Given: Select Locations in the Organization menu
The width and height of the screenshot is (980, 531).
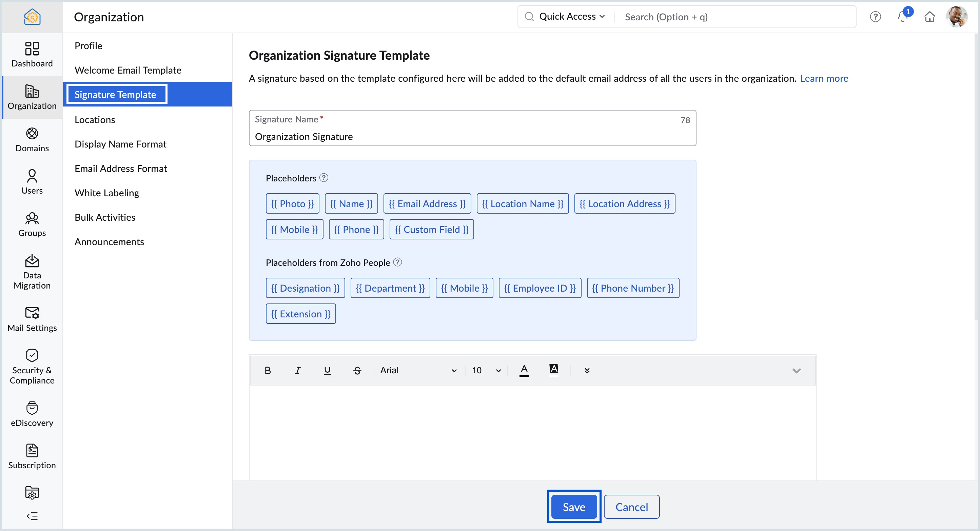Looking at the screenshot, I should pos(95,119).
